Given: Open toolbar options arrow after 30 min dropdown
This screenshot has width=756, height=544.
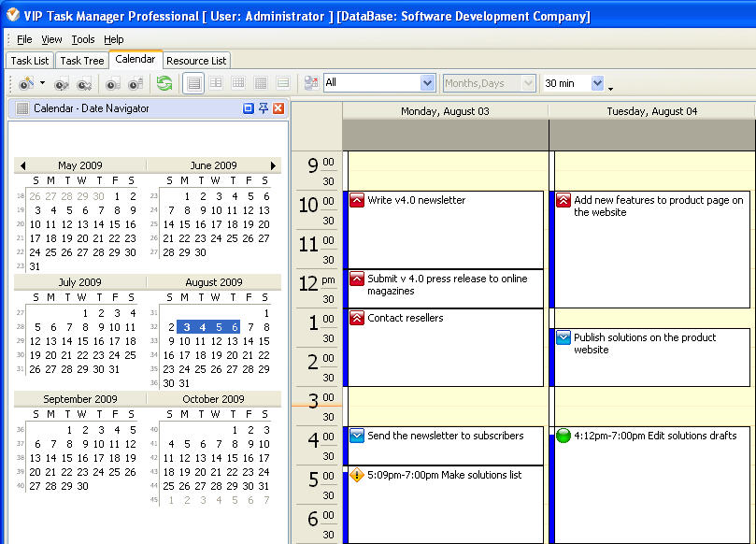Looking at the screenshot, I should [x=611, y=89].
